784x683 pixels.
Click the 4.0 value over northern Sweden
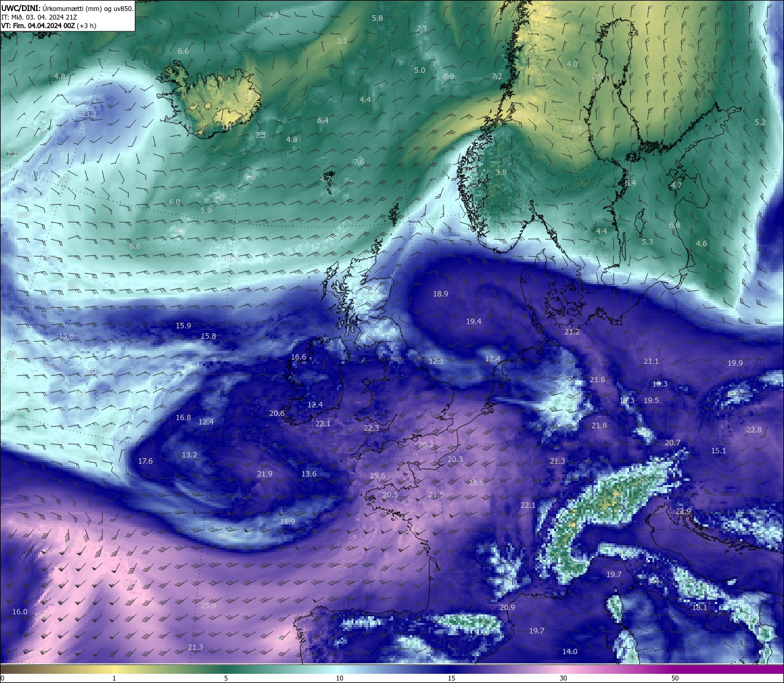click(x=572, y=64)
